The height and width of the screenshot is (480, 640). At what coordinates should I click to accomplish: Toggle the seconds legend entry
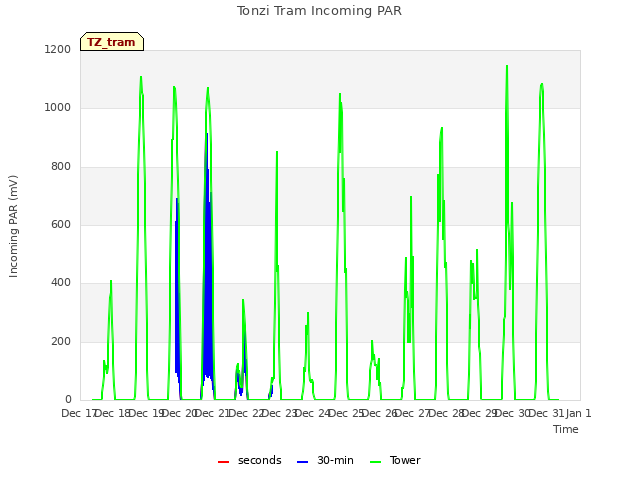[250, 460]
